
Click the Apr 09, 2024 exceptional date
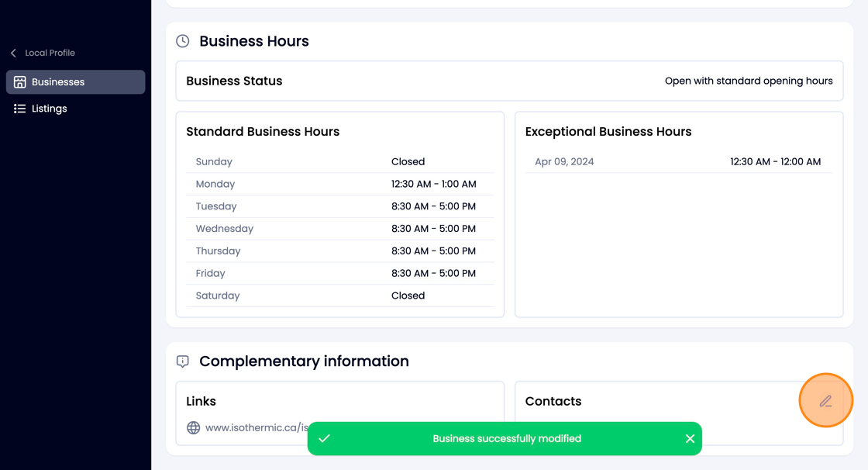click(x=564, y=162)
